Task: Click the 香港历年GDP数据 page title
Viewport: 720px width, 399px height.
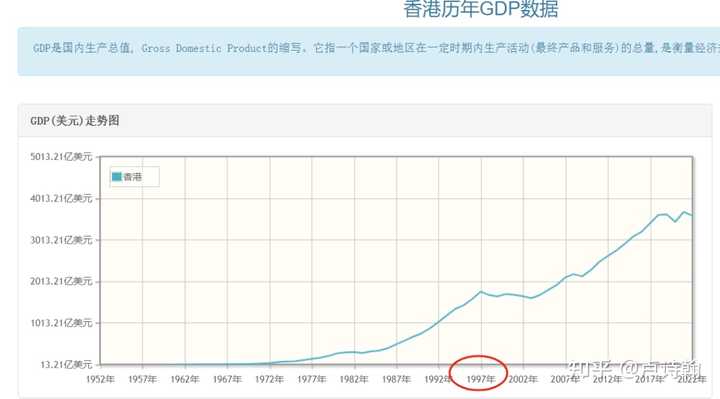Action: click(481, 9)
